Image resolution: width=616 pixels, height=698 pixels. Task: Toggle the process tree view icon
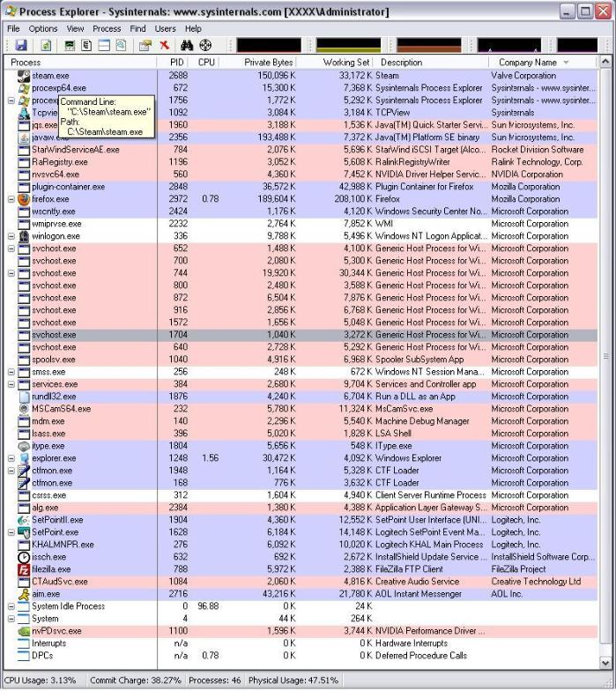click(86, 45)
